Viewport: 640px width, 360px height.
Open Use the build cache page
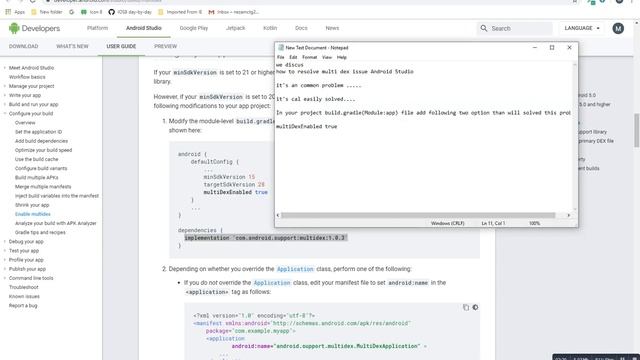(x=36, y=159)
